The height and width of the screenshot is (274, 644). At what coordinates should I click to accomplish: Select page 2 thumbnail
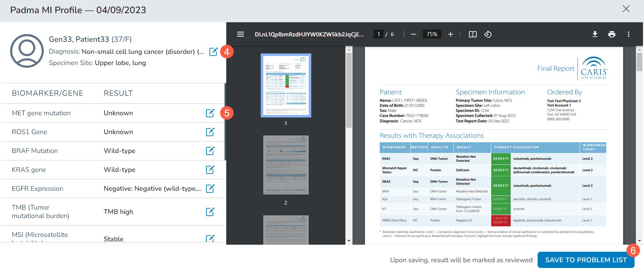tap(286, 165)
